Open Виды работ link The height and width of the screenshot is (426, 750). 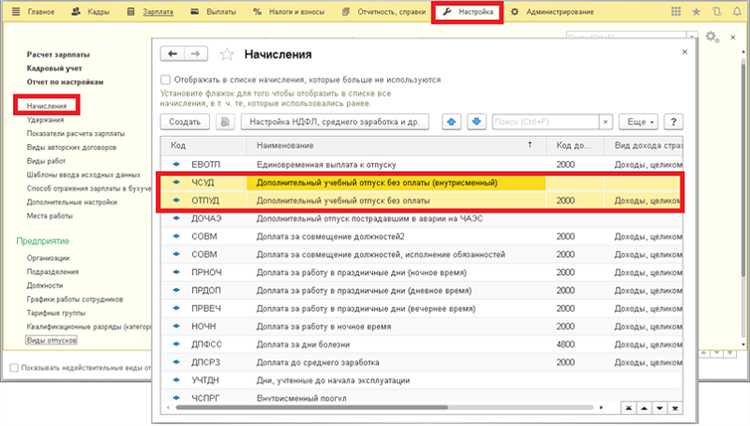(46, 161)
